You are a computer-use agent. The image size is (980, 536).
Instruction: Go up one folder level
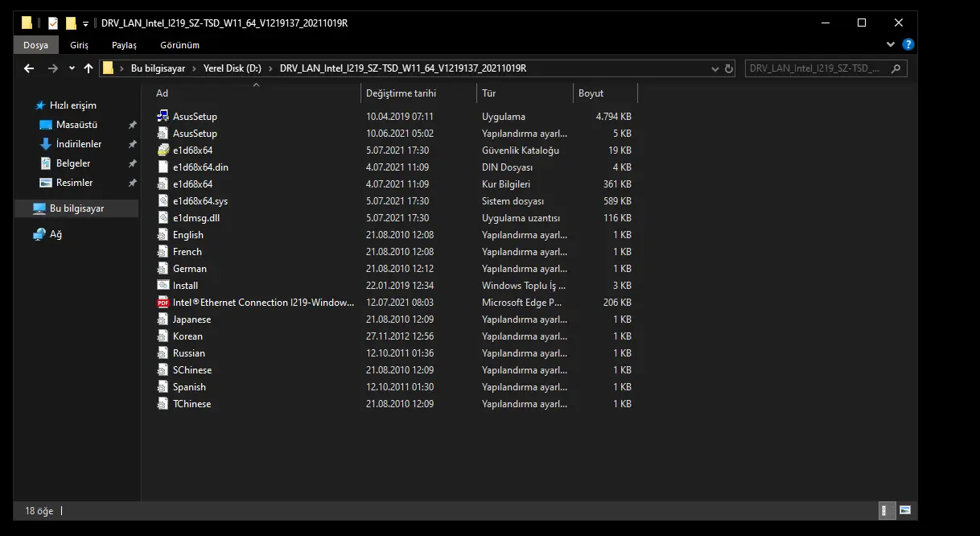tap(89, 68)
